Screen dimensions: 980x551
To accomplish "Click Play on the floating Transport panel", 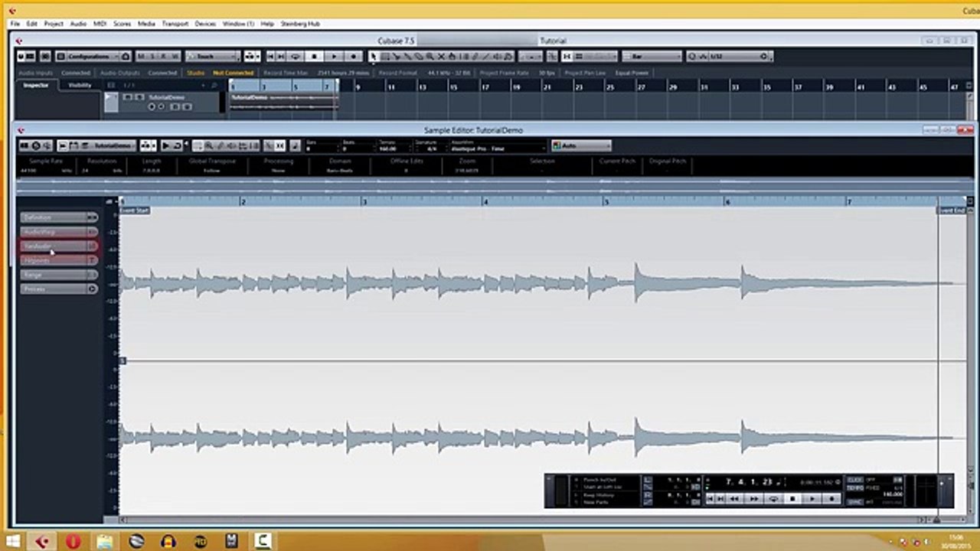I will pyautogui.click(x=812, y=499).
